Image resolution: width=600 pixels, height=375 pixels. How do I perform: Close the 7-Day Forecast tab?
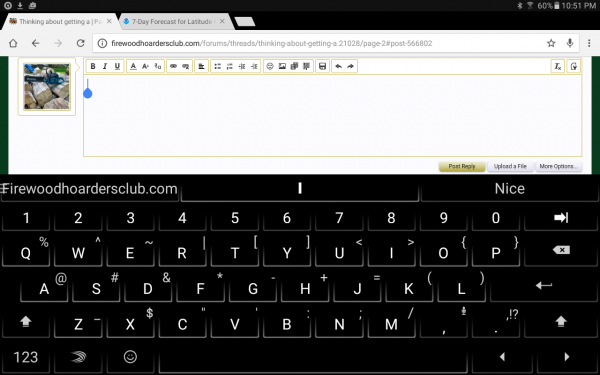coord(222,21)
